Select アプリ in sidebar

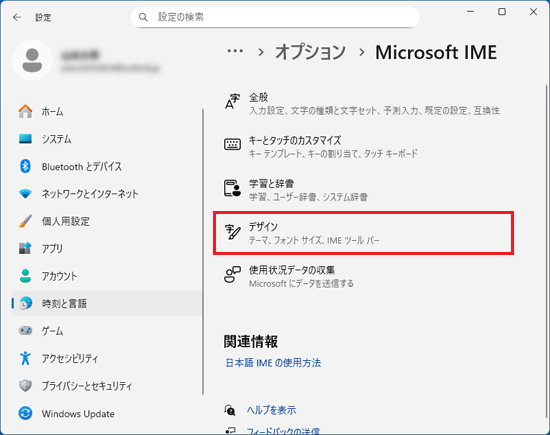[107, 248]
